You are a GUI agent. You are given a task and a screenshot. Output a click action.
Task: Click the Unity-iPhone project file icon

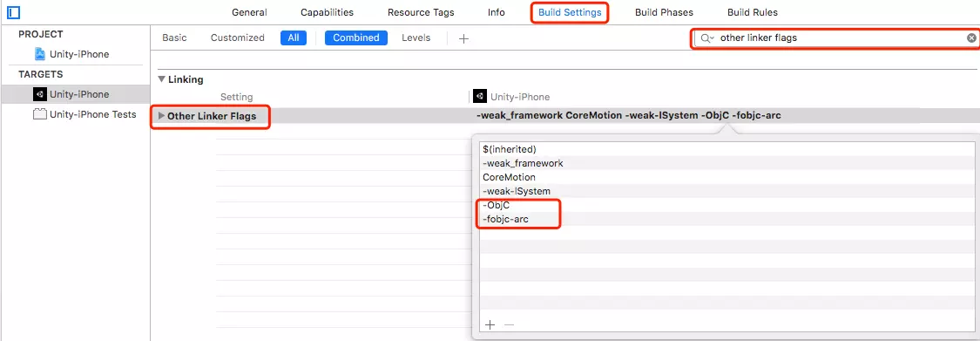click(40, 54)
